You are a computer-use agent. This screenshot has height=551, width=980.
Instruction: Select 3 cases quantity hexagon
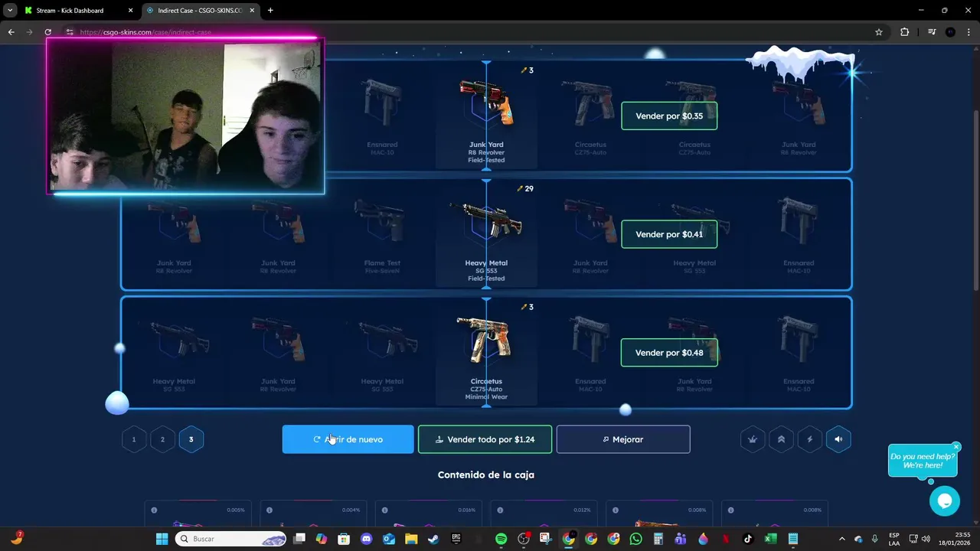(x=191, y=439)
